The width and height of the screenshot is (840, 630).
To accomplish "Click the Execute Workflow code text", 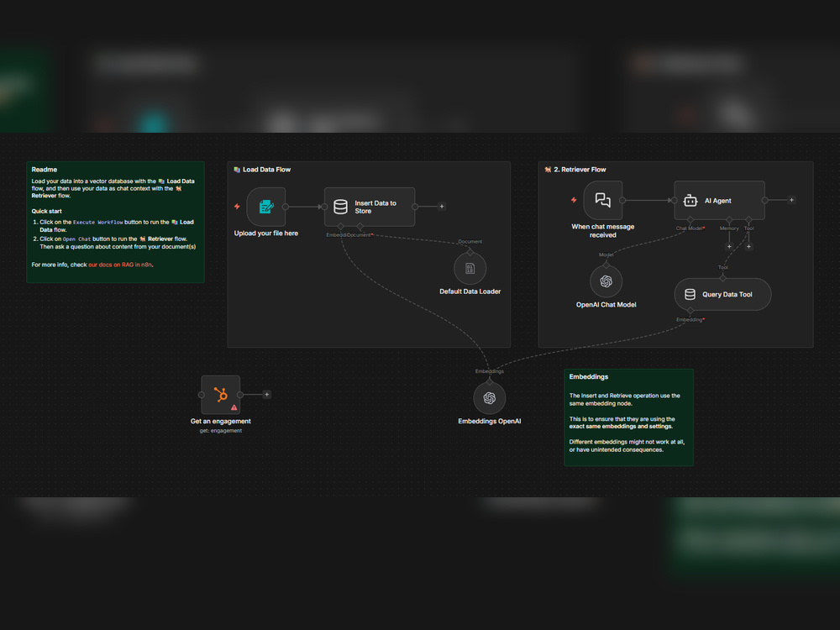I will pos(98,223).
